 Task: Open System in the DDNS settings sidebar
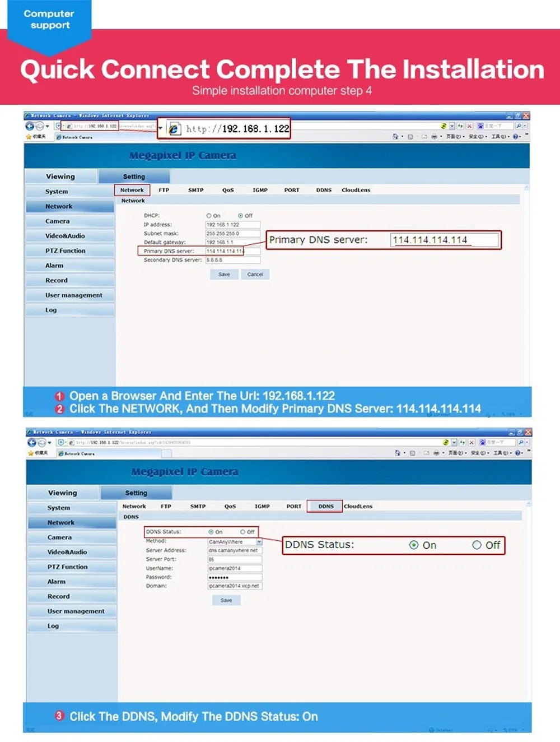(x=72, y=508)
